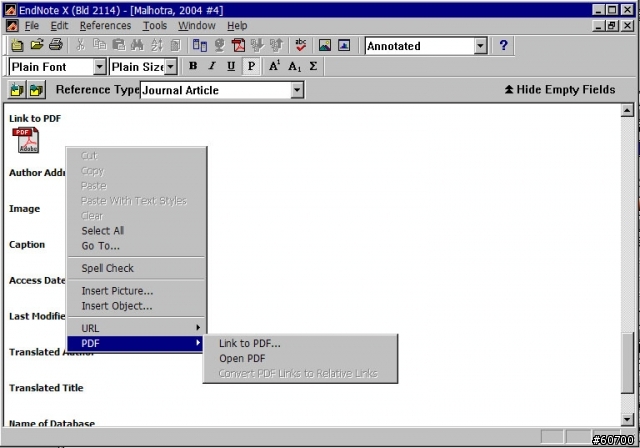Click the Copy Formatted pages icon

point(176,45)
